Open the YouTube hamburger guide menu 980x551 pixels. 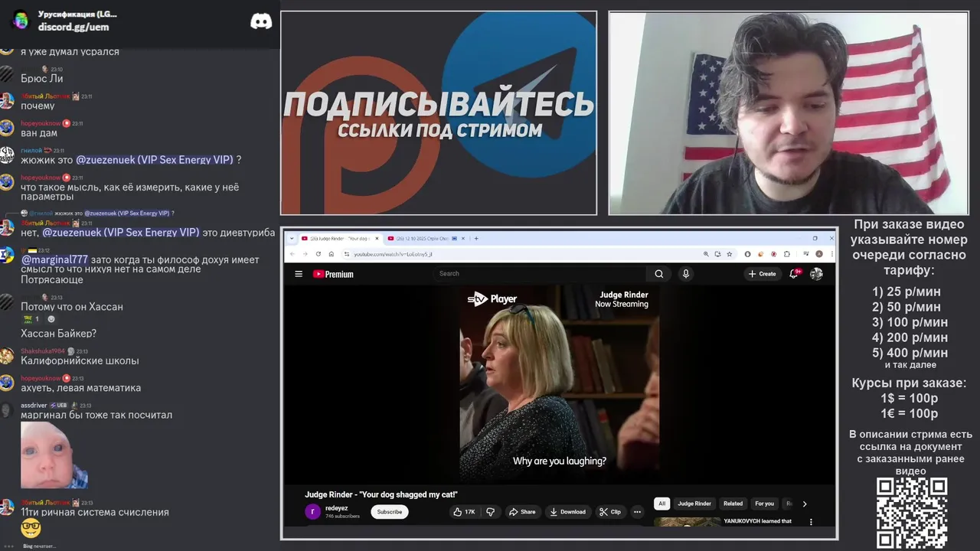(299, 274)
